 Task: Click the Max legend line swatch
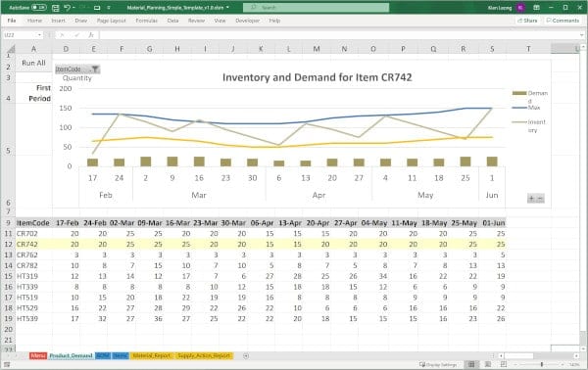[519, 108]
